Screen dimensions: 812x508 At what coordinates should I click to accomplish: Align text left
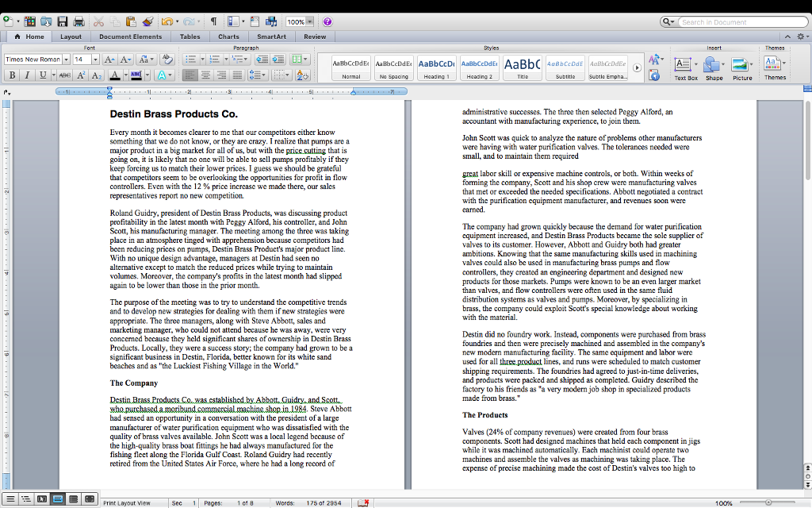190,75
